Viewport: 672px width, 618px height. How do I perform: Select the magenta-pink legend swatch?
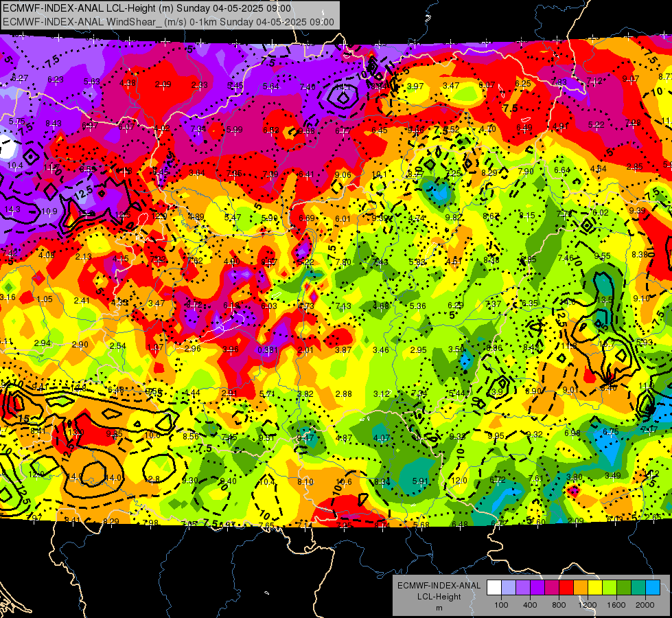tap(552, 588)
